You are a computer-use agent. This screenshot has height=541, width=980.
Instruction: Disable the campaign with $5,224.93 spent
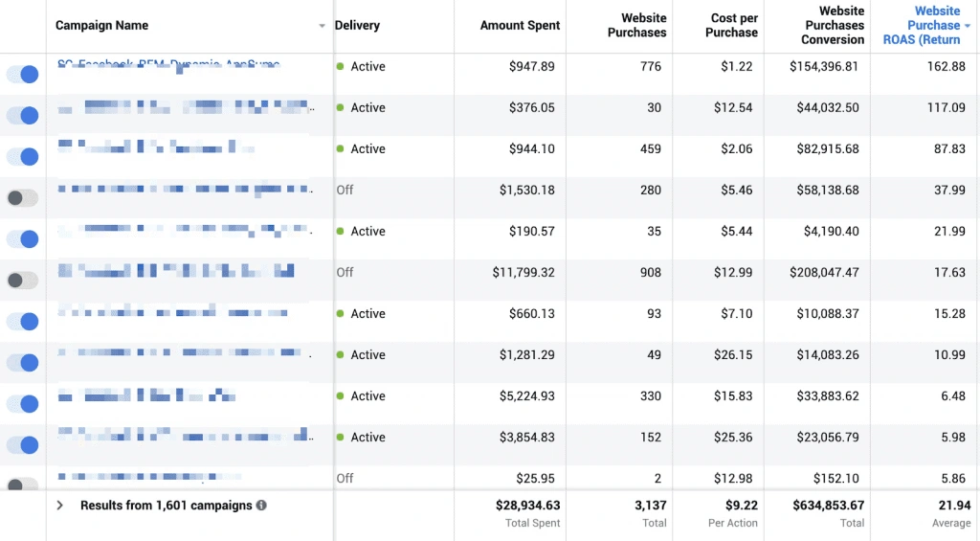click(23, 404)
